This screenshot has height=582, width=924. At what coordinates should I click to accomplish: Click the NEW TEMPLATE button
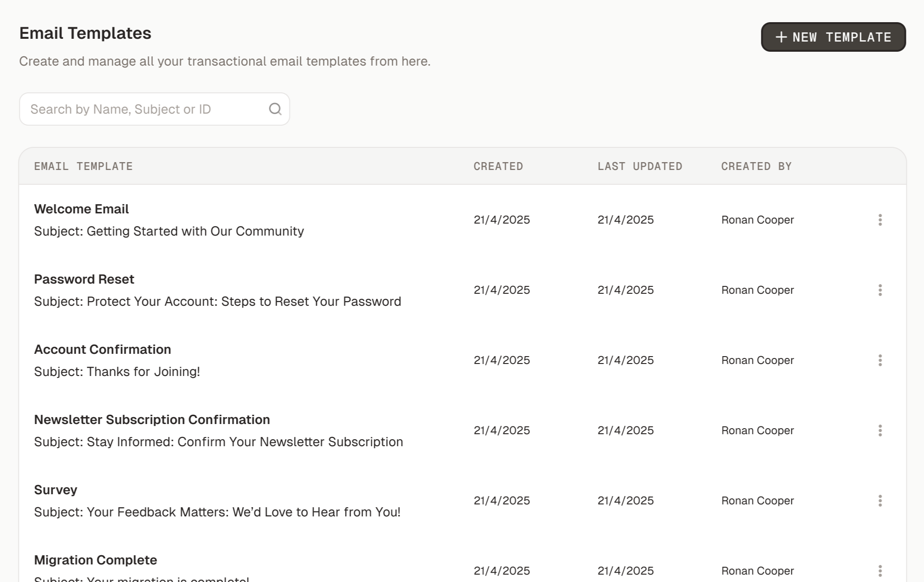833,36
